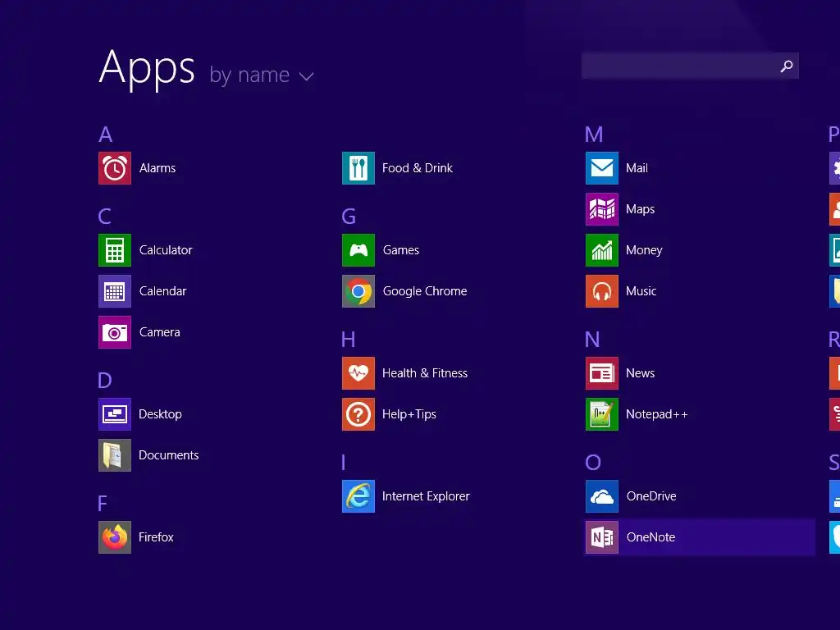Click the "Calculator" text label
This screenshot has height=630, width=840.
pyautogui.click(x=166, y=250)
